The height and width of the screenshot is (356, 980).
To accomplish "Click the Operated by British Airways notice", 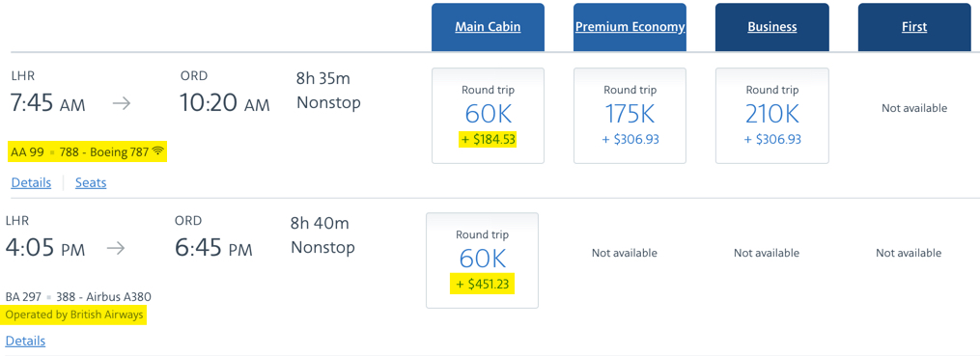I will point(74,315).
